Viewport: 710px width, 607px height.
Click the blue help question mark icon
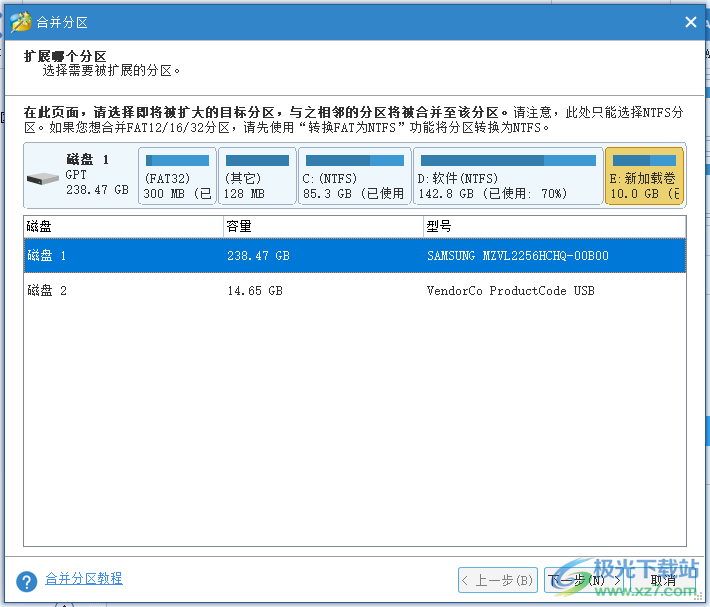tap(27, 581)
